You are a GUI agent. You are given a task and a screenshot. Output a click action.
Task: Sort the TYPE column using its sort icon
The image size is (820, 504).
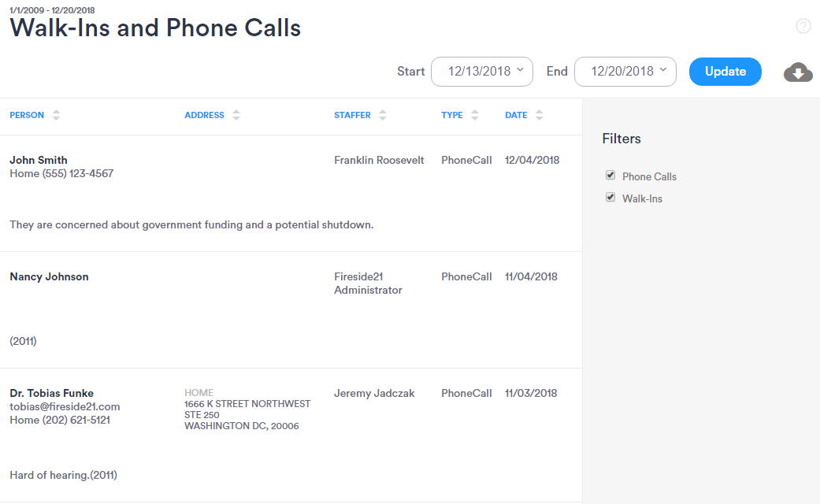(x=475, y=115)
